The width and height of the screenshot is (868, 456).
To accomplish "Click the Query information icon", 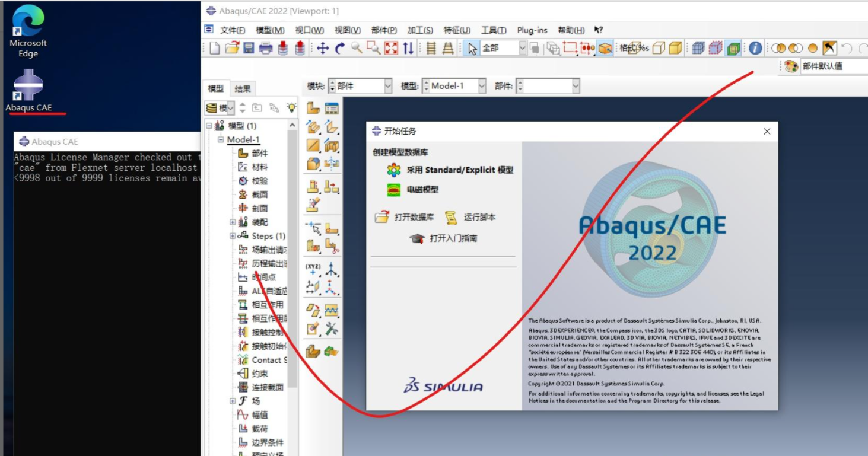I will 755,49.
